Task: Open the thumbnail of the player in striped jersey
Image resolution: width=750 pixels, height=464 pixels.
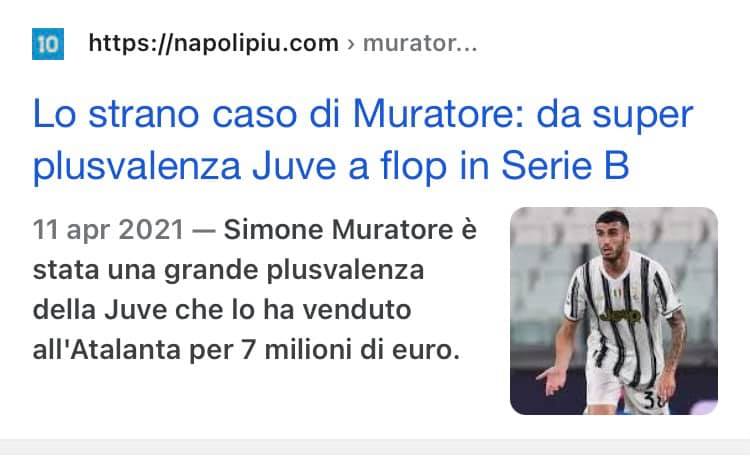Action: tap(614, 311)
